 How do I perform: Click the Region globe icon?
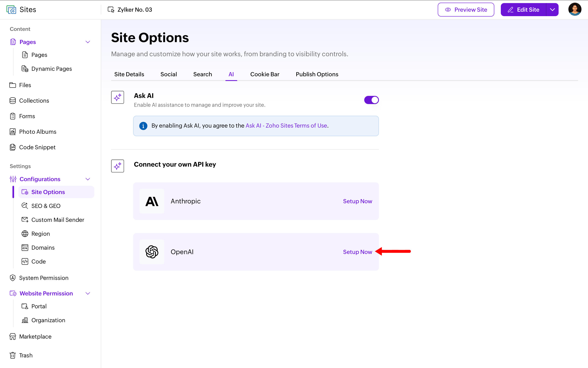[x=25, y=234]
